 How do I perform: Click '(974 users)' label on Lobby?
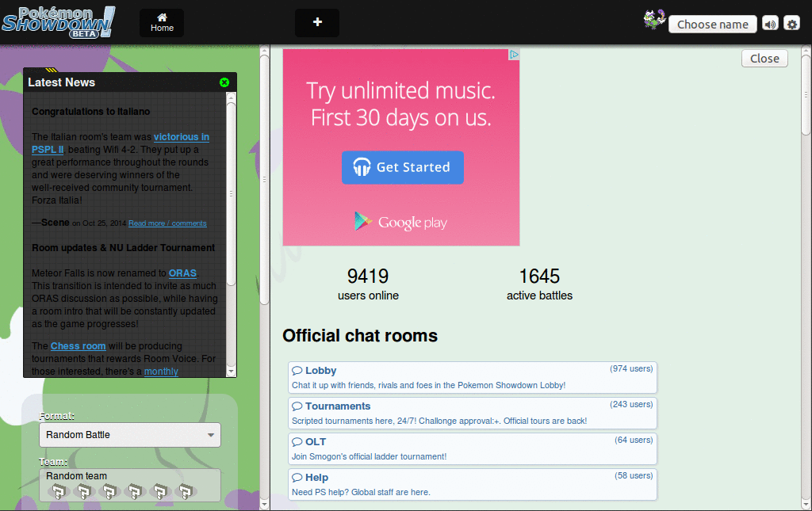click(x=631, y=368)
